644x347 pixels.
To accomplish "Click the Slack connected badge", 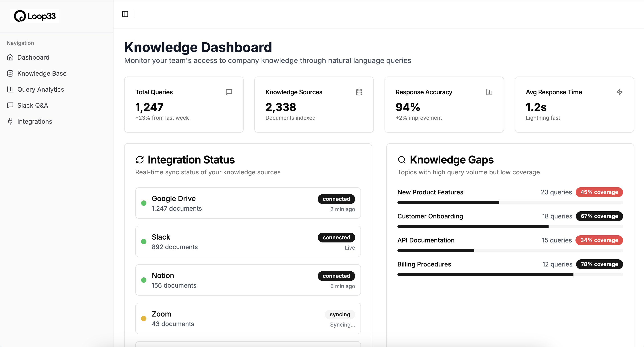I will click(336, 237).
